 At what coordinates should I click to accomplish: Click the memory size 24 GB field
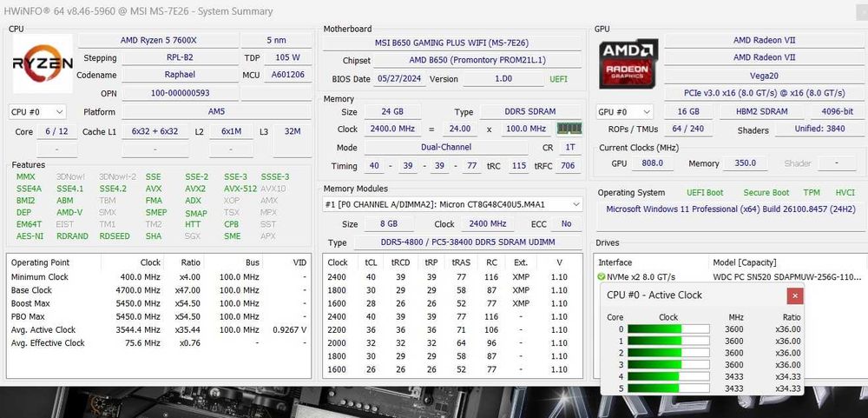point(392,112)
